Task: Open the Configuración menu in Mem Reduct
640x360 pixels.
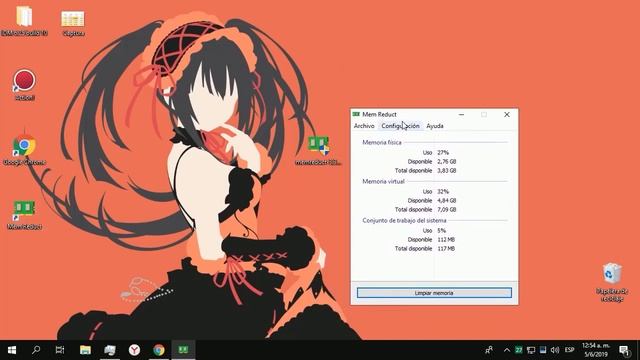Action: pos(400,126)
